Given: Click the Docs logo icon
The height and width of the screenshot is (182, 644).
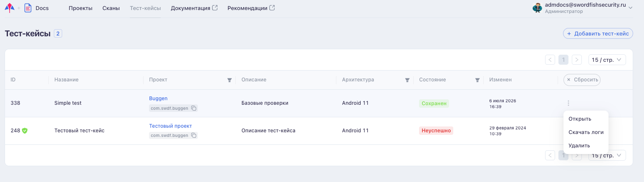Looking at the screenshot, I should point(28,8).
